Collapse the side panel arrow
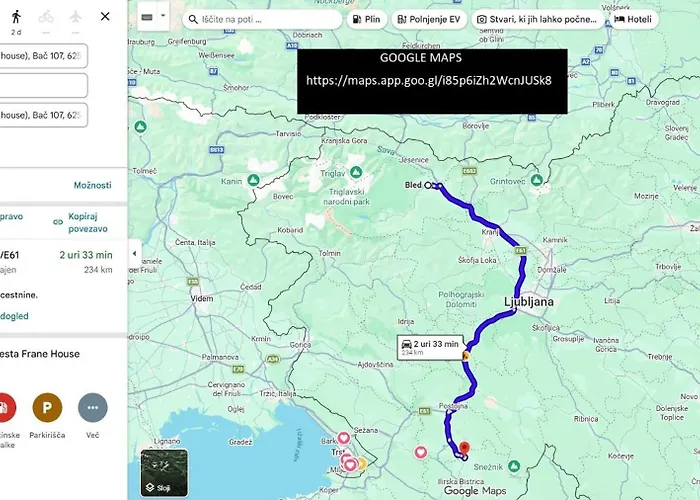The height and width of the screenshot is (500, 700). (x=134, y=254)
